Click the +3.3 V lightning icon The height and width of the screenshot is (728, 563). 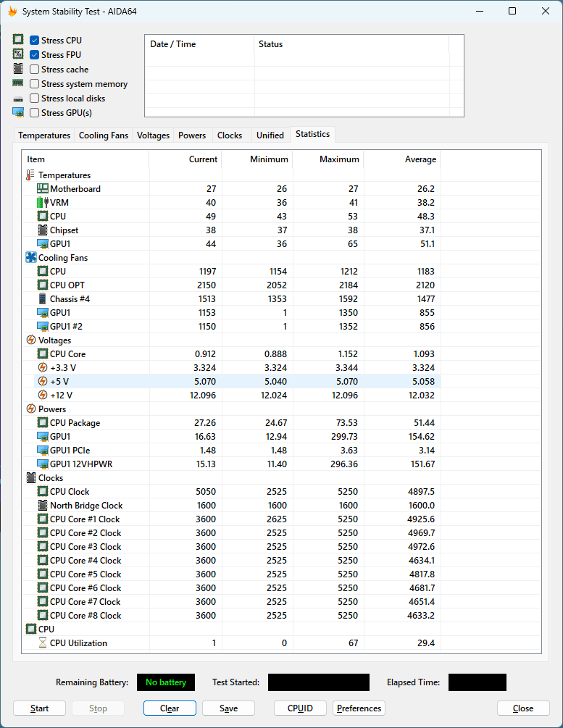point(43,367)
